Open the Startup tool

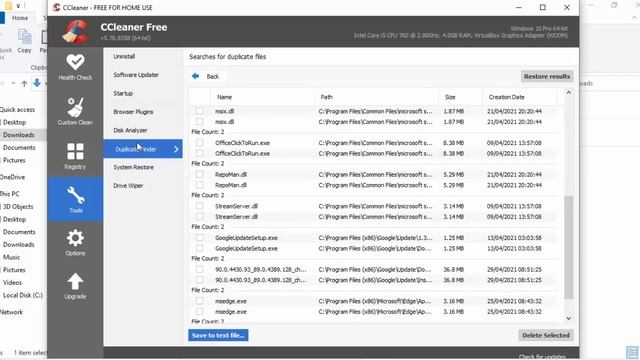[x=123, y=93]
